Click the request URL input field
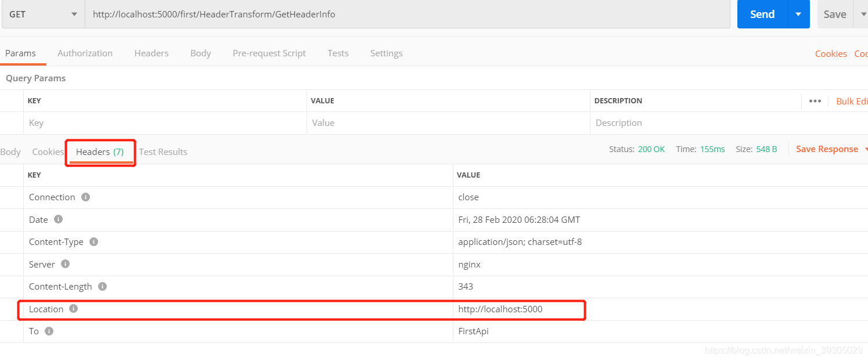The width and height of the screenshot is (868, 361). [x=408, y=15]
